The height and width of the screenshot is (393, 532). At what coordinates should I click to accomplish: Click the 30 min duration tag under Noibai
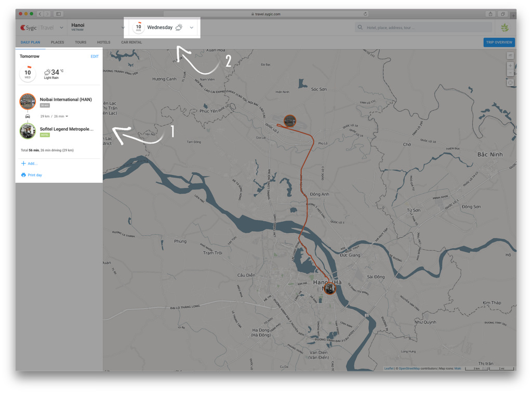[45, 105]
